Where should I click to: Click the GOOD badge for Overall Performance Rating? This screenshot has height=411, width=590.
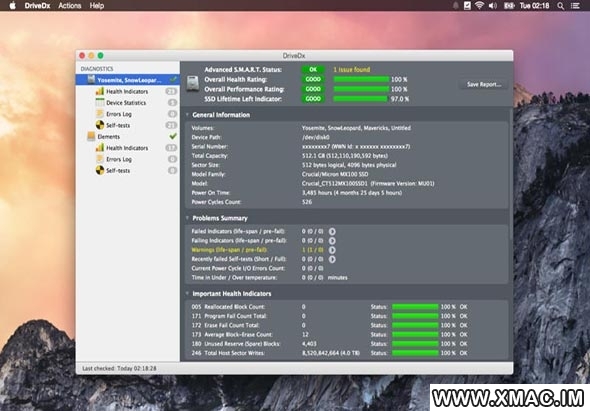click(x=313, y=89)
